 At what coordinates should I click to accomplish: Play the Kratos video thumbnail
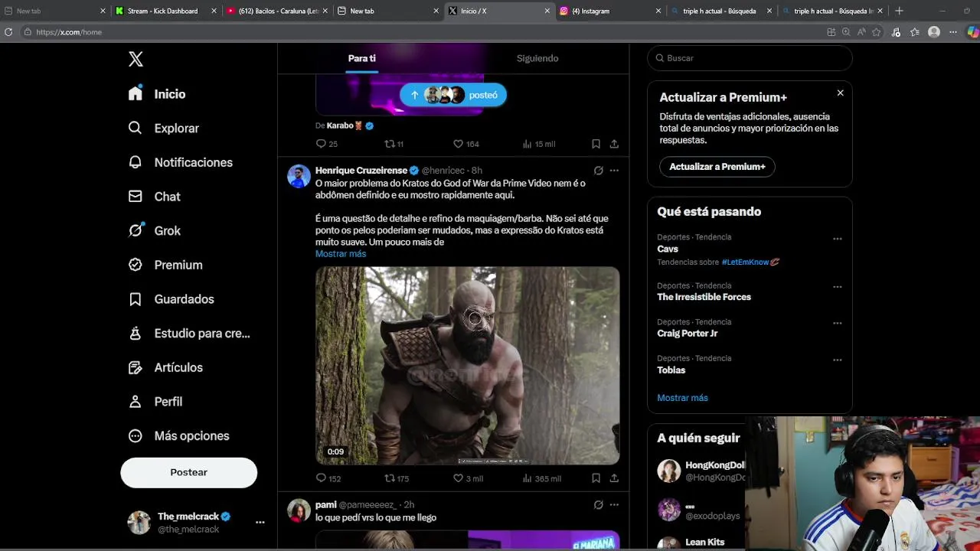467,365
